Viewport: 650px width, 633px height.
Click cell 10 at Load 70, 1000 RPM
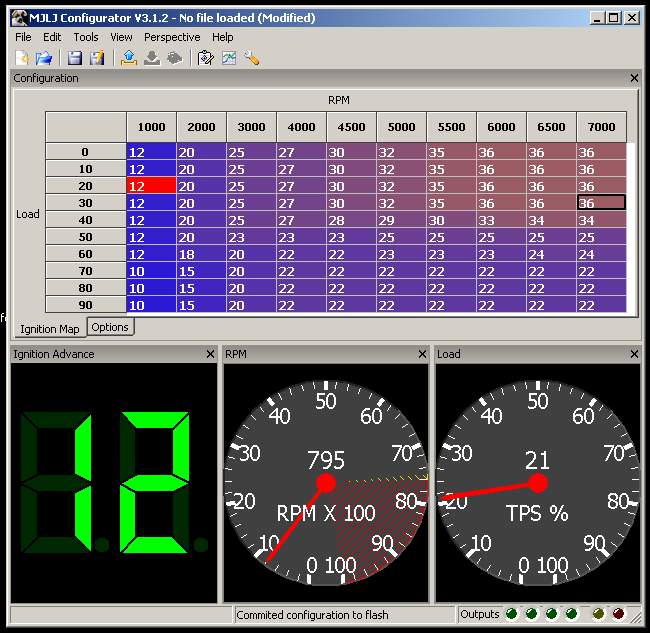coord(151,271)
